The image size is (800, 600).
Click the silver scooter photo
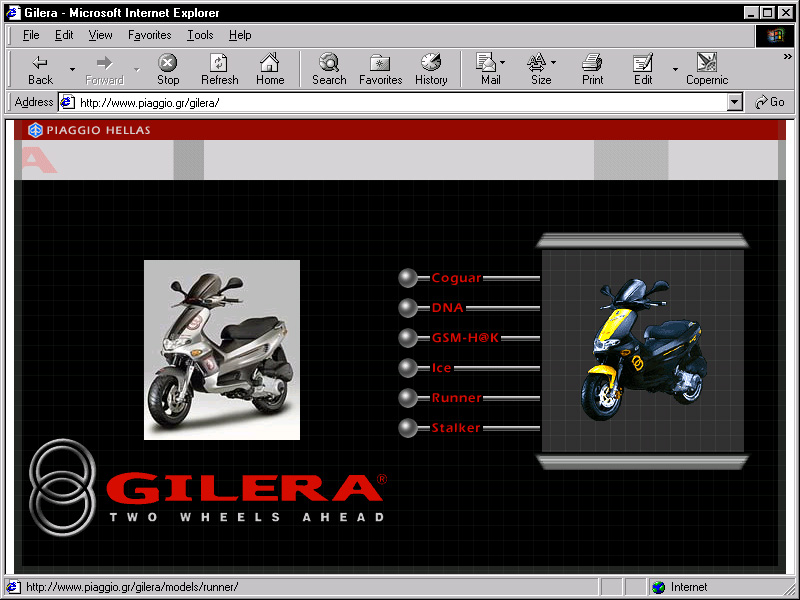[222, 350]
